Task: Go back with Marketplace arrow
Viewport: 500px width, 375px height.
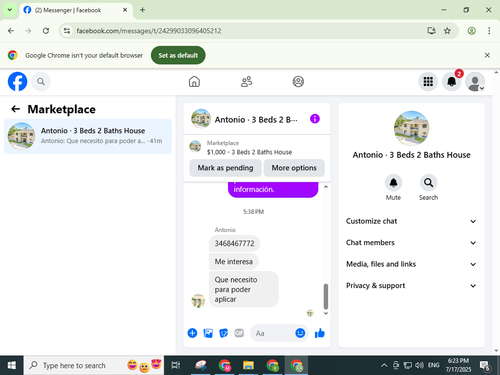Action: pyautogui.click(x=15, y=109)
